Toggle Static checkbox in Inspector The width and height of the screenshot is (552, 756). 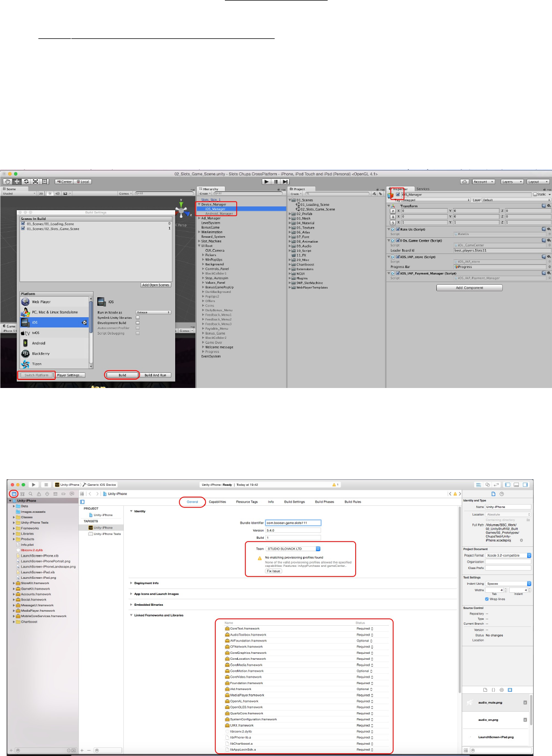(x=535, y=195)
